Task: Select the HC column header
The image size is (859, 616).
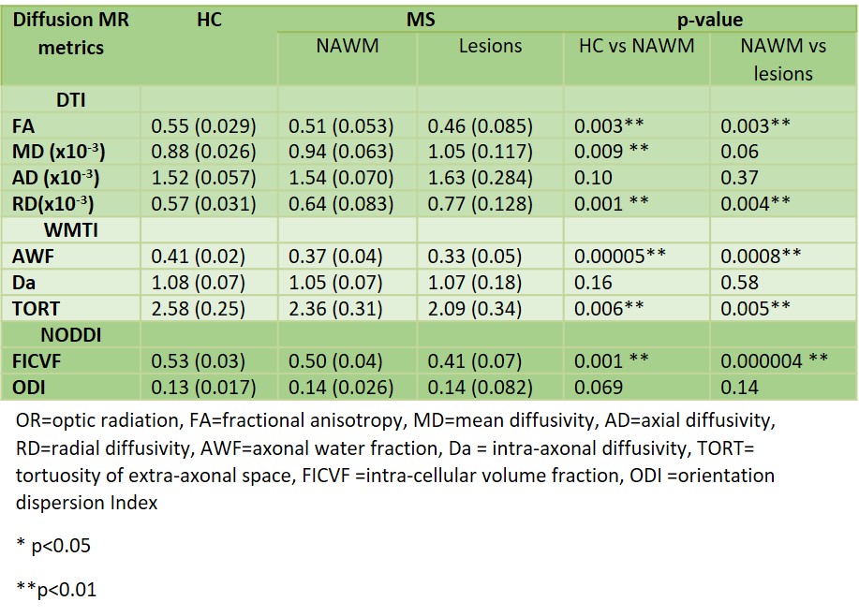Action: coord(210,19)
